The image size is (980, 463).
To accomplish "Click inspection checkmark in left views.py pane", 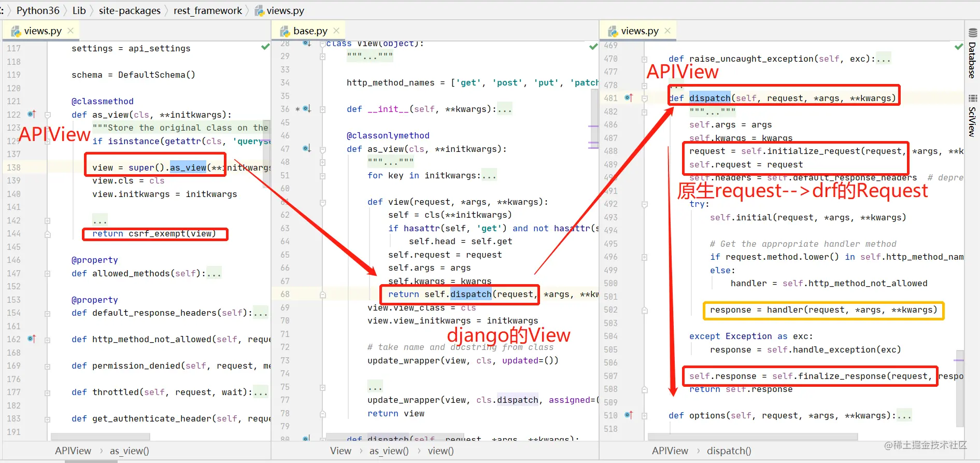I will click(x=265, y=47).
